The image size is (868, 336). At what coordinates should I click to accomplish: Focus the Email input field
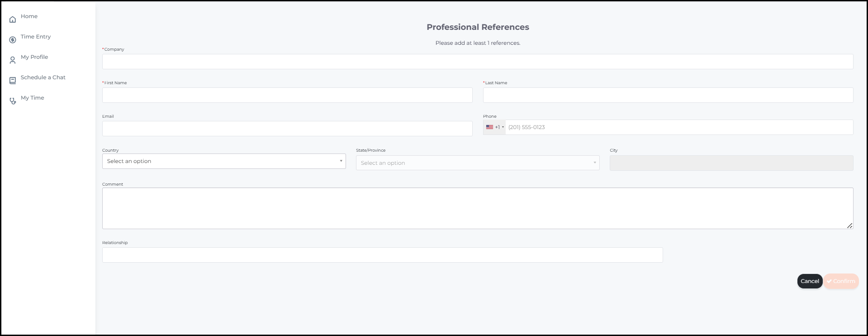pyautogui.click(x=287, y=129)
